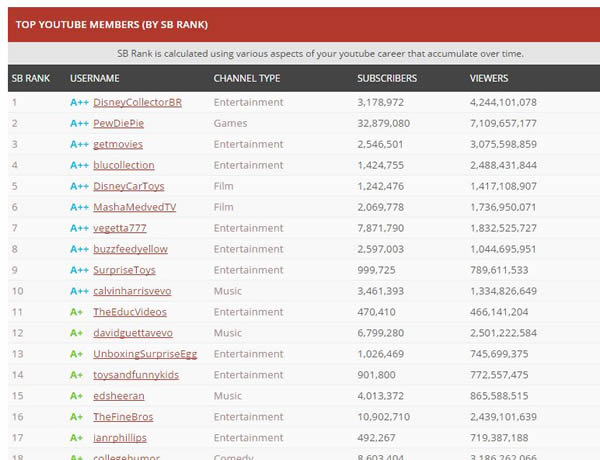Select viewers value 7,109,657,177
The width and height of the screenshot is (600, 460).
point(503,124)
